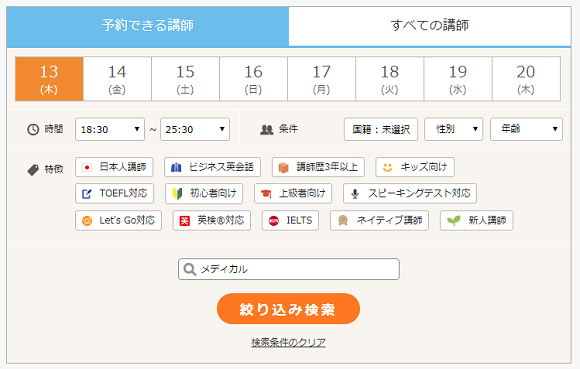Toggle the ネイティブ講師 filter tag
Image resolution: width=580 pixels, height=369 pixels.
tap(380, 221)
